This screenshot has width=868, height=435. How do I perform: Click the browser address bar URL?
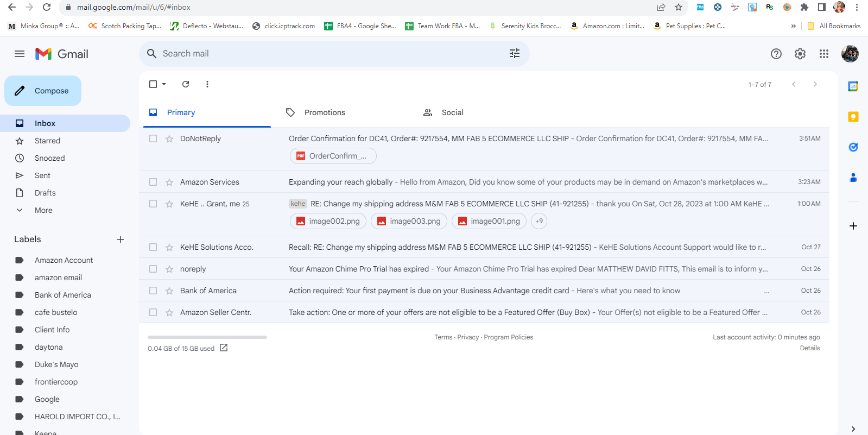tap(134, 8)
